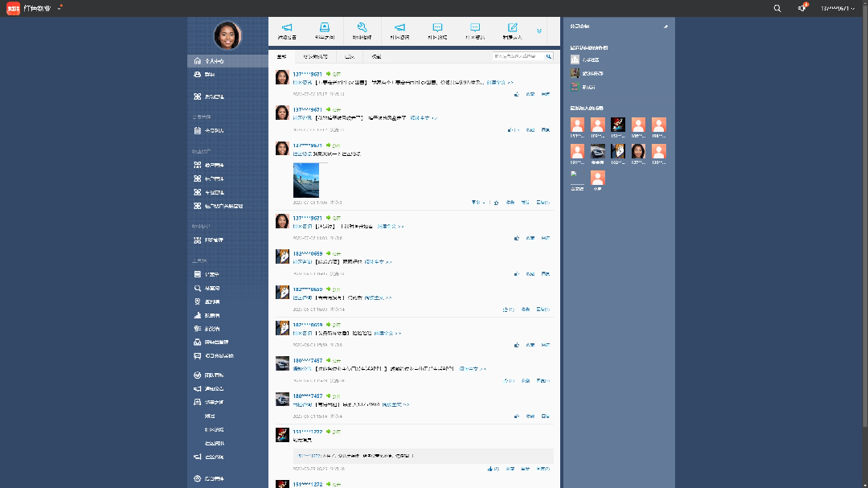Switch to the second tab of the feed
Screen dimensions: 868x488
click(315, 57)
